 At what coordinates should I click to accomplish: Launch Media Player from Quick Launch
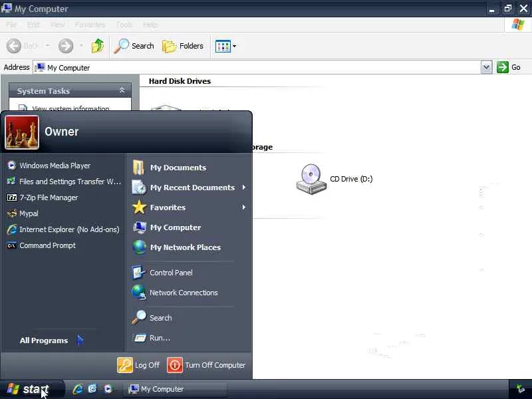point(108,389)
